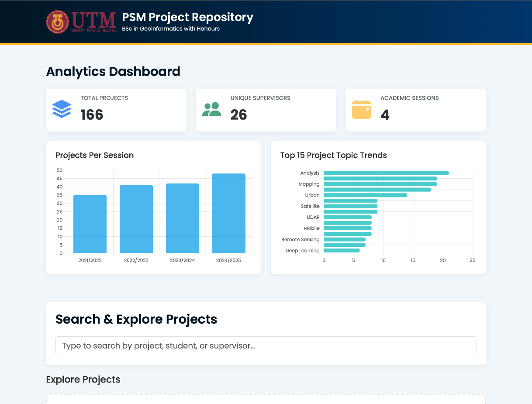Click the Analysis topic bar
The height and width of the screenshot is (404, 532).
point(386,173)
